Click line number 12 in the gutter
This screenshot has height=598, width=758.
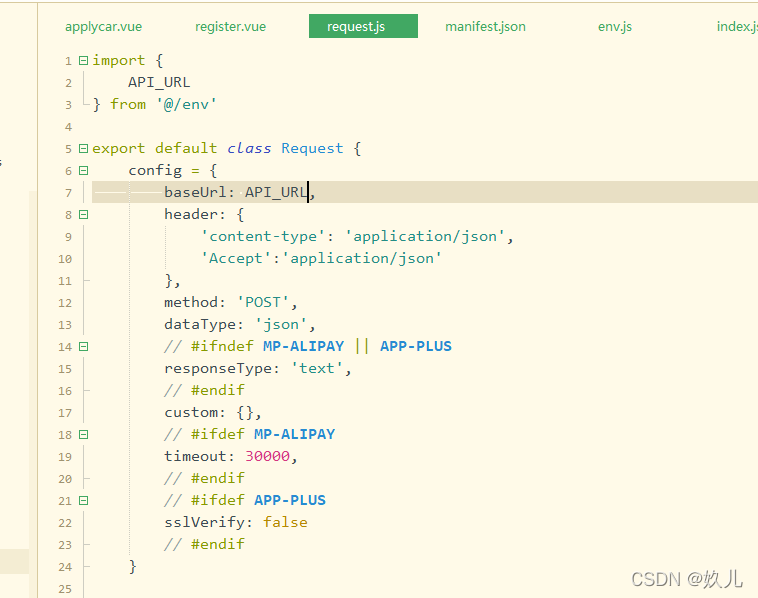coord(66,303)
